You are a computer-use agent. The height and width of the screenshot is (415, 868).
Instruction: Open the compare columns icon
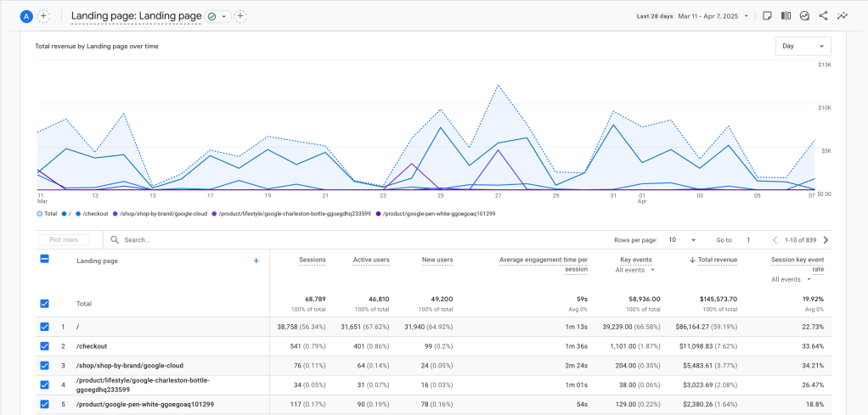point(786,16)
